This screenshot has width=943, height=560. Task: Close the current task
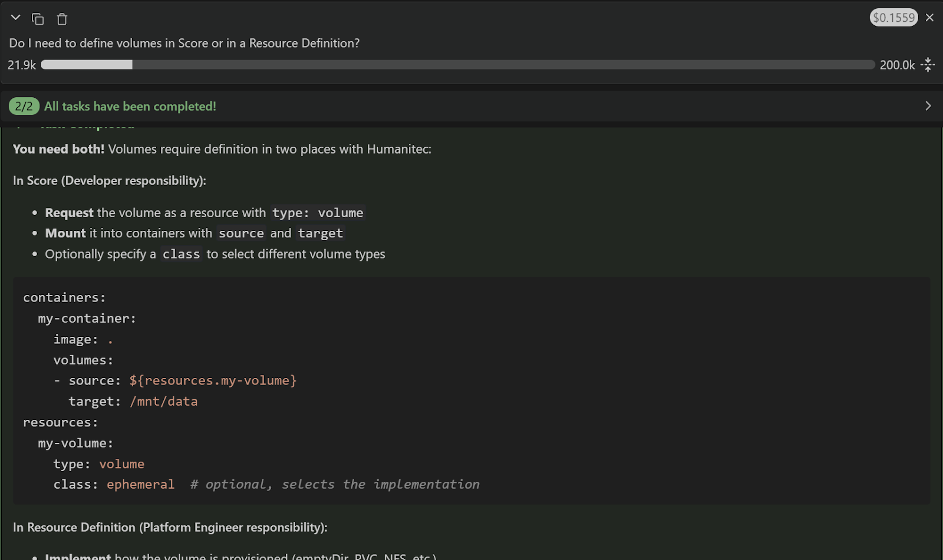tap(929, 18)
